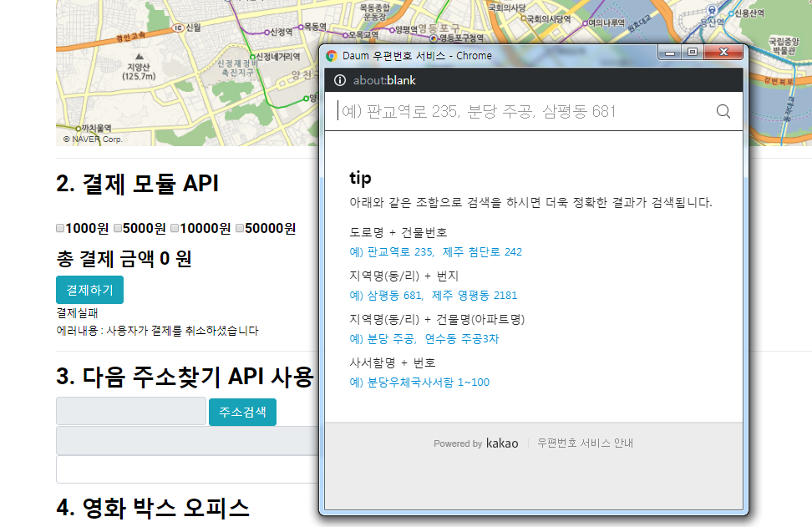Click the 2. 결제 모듈 API heading

(x=137, y=184)
